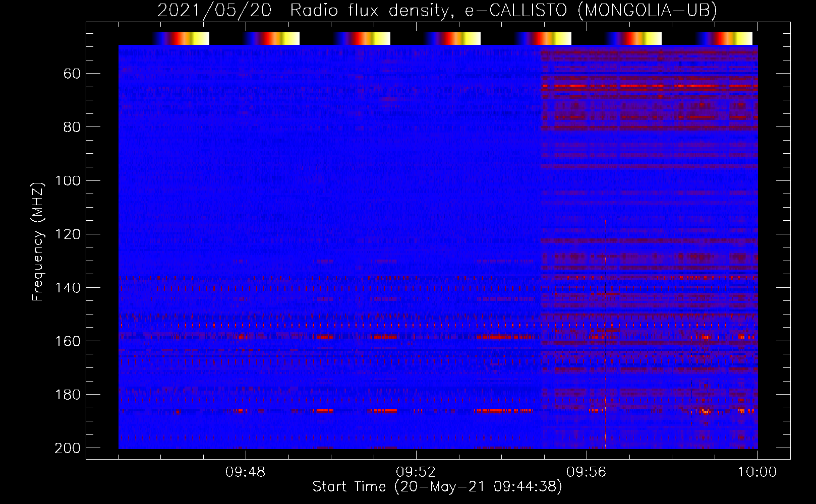Click the 'Start Time (20-May-21 09:44:38)' axis label
Screen dimensions: 816x504
[437, 487]
